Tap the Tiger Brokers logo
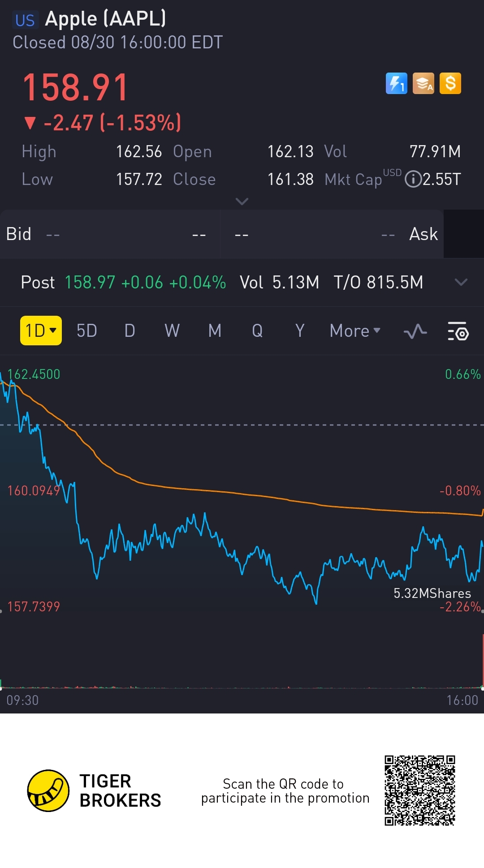This screenshot has height=868, width=484. click(x=48, y=791)
